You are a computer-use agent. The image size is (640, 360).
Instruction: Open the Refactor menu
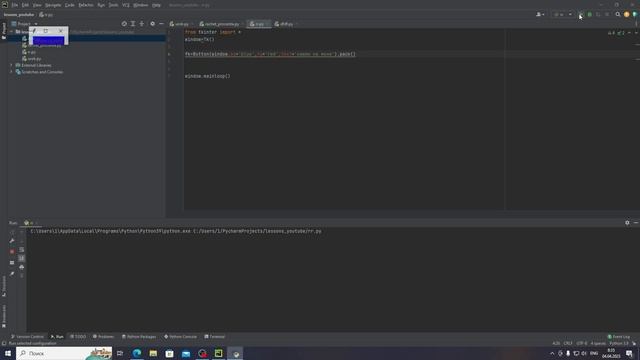[x=86, y=5]
